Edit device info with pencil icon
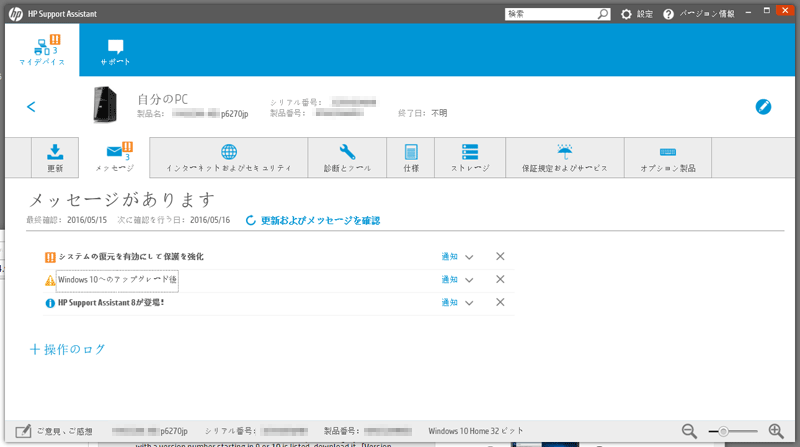The height and width of the screenshot is (447, 800). (763, 107)
